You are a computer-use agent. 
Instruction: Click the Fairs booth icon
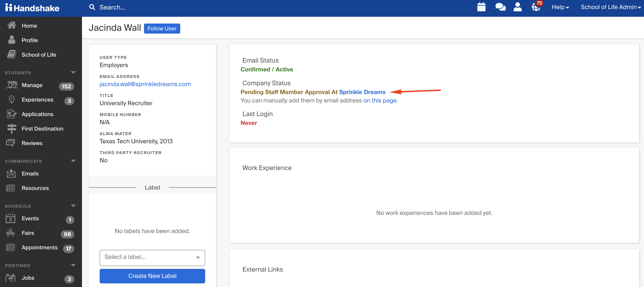pos(10,233)
